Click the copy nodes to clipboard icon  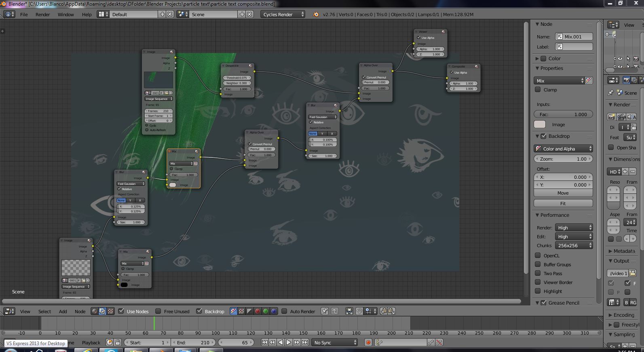pos(383,311)
